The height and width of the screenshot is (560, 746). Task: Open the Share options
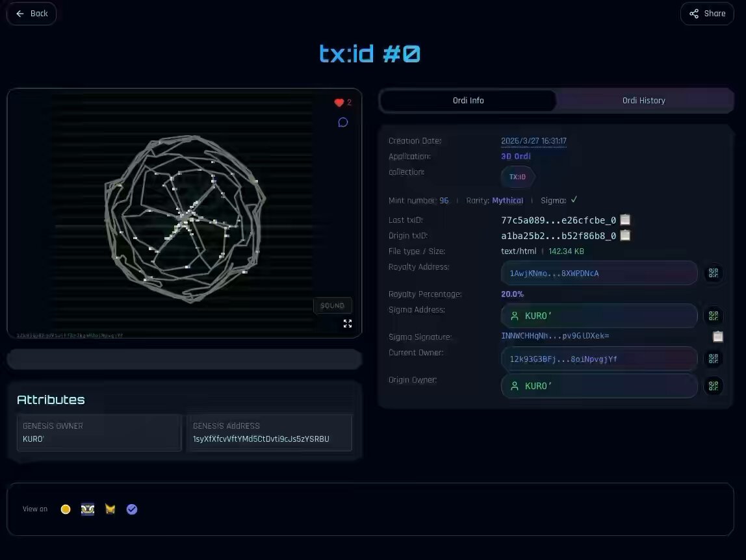coord(707,14)
